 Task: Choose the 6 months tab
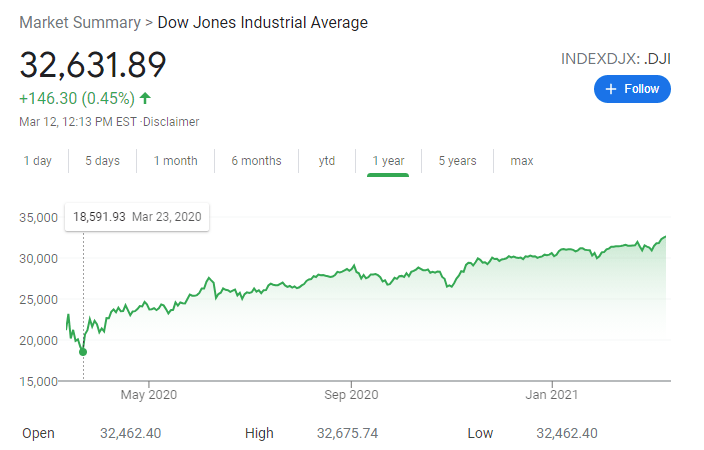click(256, 161)
